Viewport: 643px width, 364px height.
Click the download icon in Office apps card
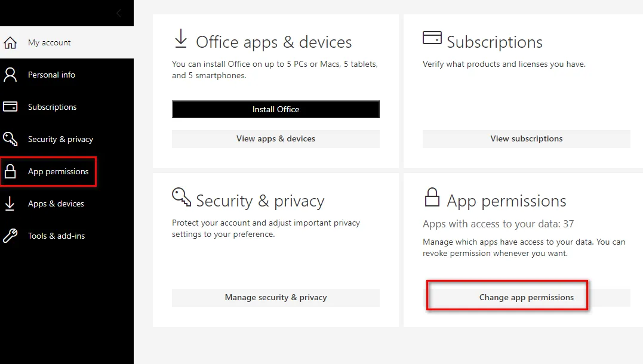(x=180, y=39)
